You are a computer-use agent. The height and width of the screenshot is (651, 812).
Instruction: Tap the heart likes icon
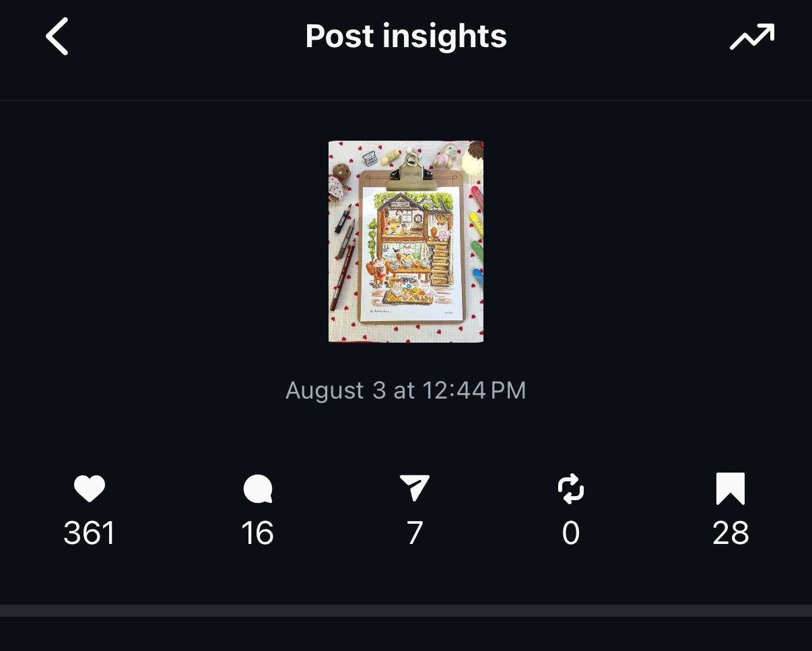pos(90,488)
